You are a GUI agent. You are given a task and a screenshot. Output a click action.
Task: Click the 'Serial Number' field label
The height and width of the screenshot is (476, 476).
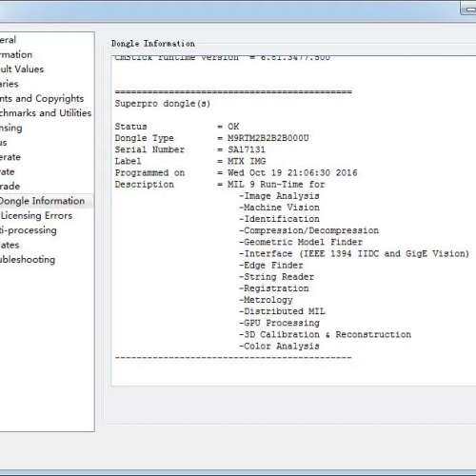(149, 149)
